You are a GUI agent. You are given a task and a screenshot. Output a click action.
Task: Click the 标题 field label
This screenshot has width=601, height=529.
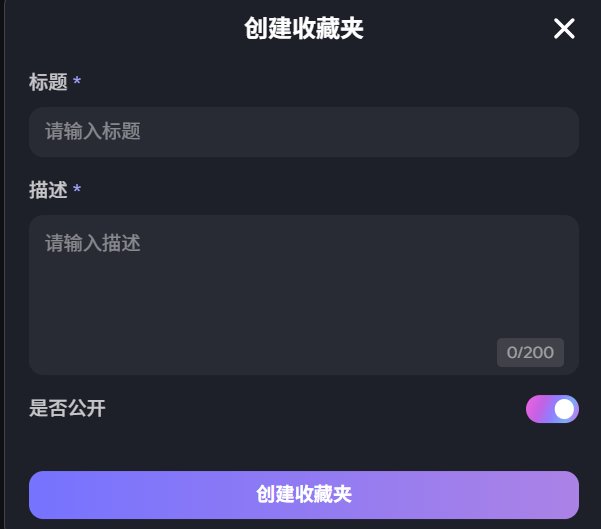(48, 83)
